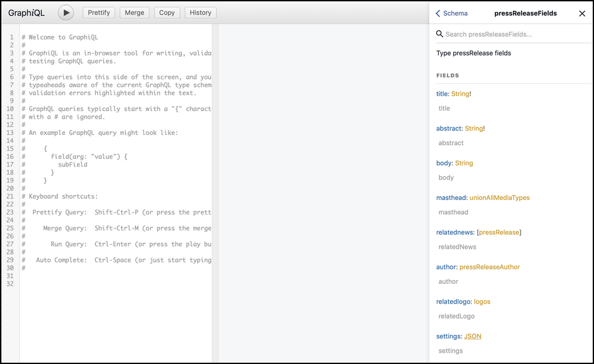Click the Merge button
This screenshot has width=594, height=364.
pos(134,13)
